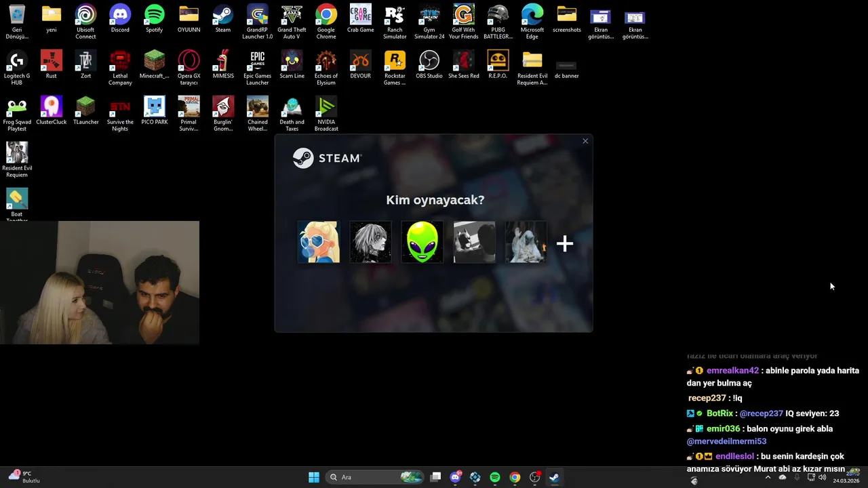868x488 pixels.
Task: Select the OYUUNN folder on desktop
Action: tap(189, 18)
